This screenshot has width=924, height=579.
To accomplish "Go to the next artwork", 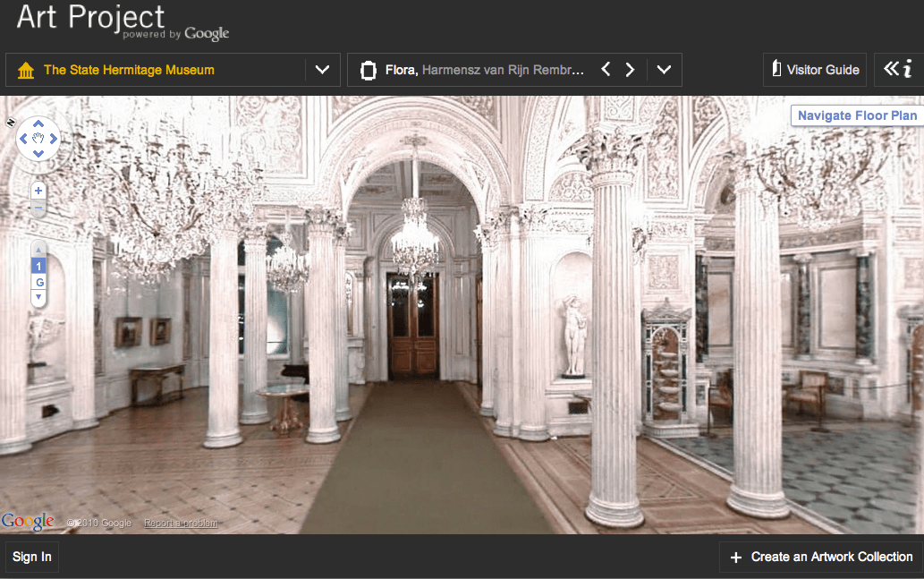I will click(630, 70).
